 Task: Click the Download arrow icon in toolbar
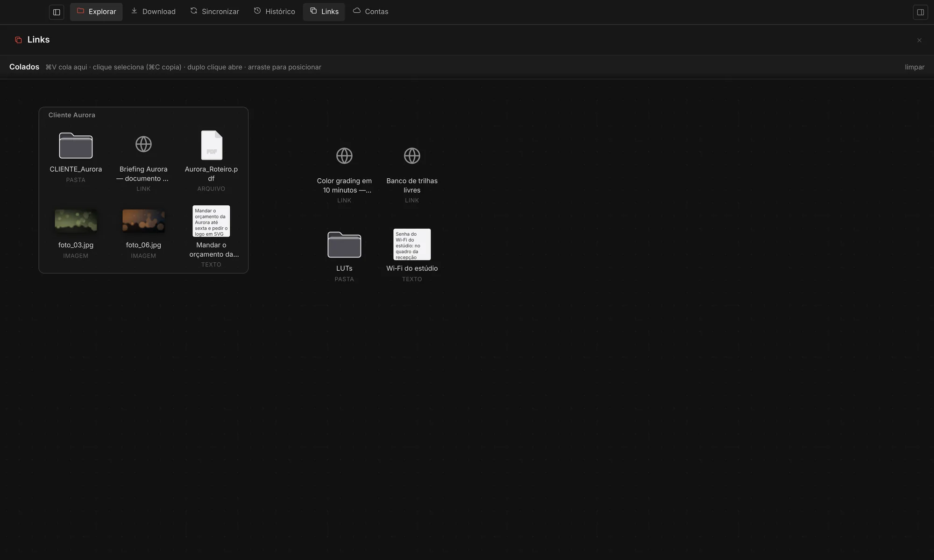tap(134, 11)
